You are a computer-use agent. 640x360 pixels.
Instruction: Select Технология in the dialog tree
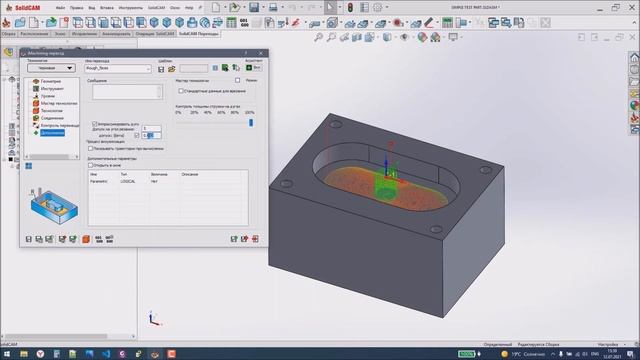52,111
